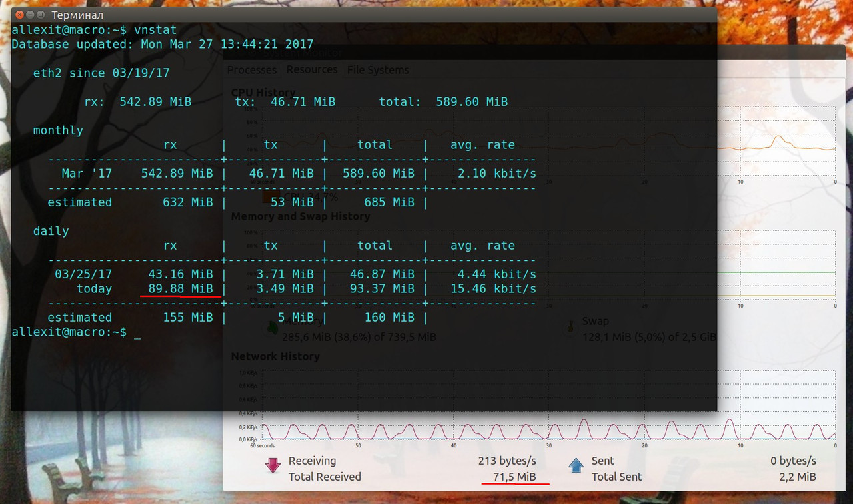Minimize the Терминал window

[29, 15]
